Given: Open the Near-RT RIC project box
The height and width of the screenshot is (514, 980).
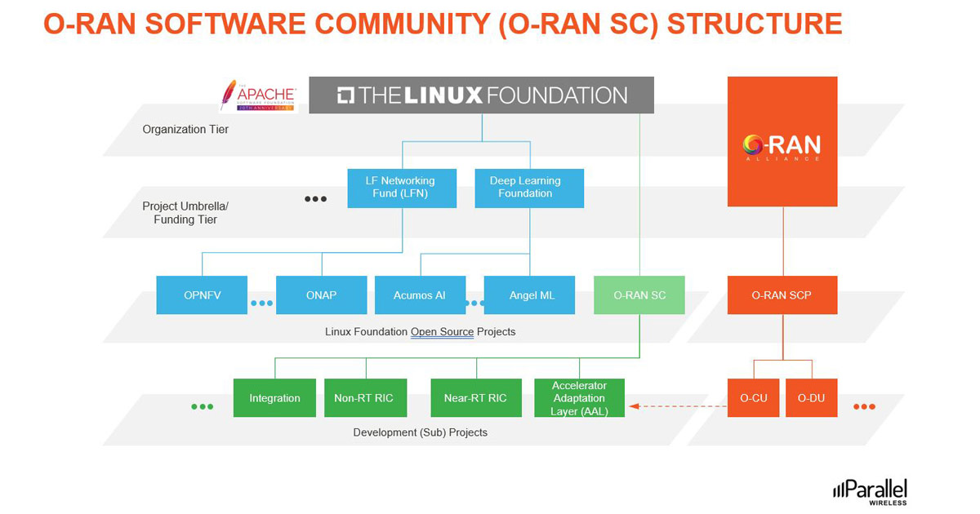Looking at the screenshot, I should coord(476,397).
